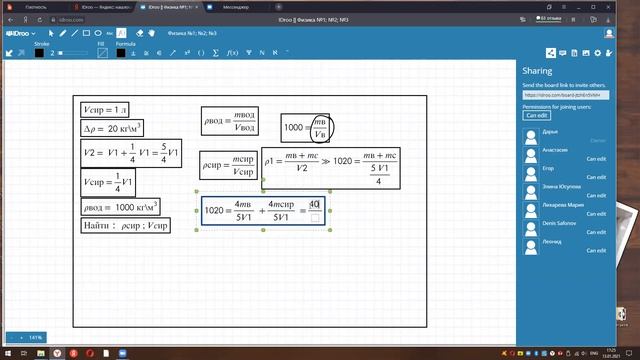
Task: Select the Найти: ρсир; Vсир box
Action: 125,225
